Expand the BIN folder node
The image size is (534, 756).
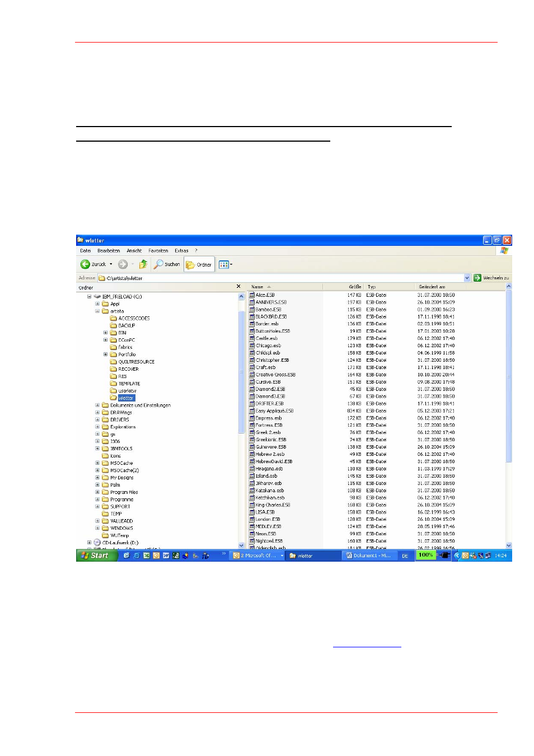[105, 333]
